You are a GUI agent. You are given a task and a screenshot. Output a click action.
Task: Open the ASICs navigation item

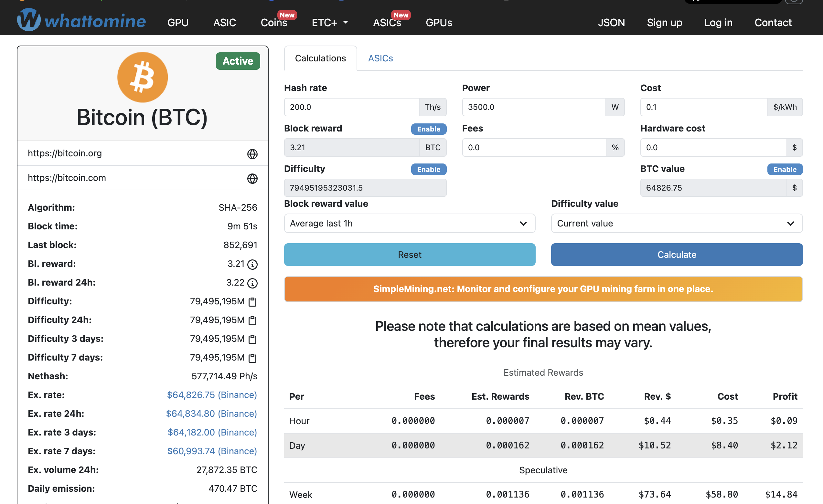click(x=387, y=22)
